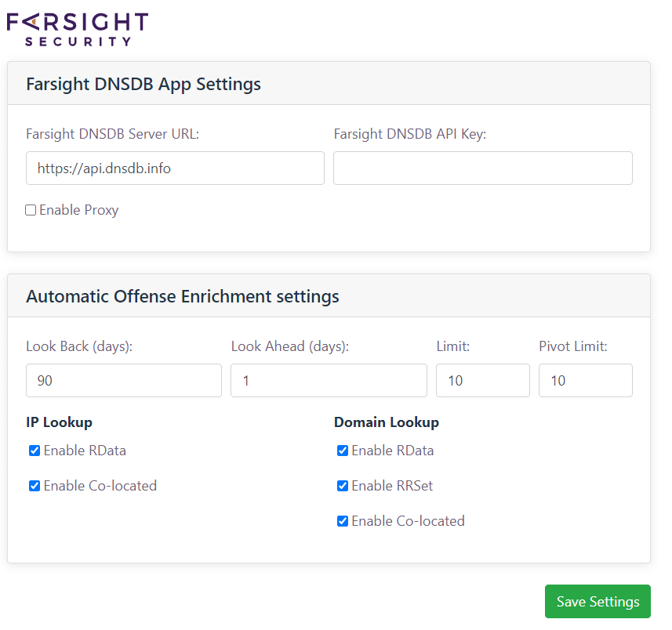Disable Enable RData under Domain Lookup
The height and width of the screenshot is (630, 672).
[343, 451]
